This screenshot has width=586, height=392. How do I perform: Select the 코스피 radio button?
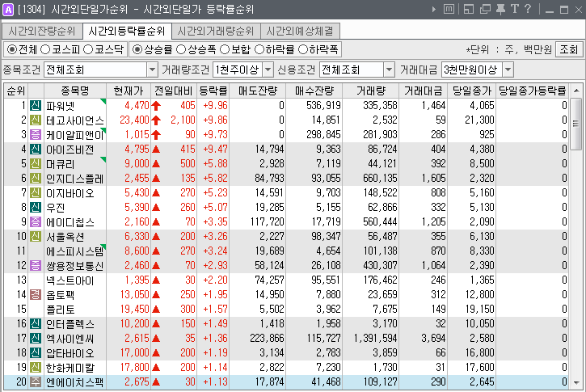[x=45, y=49]
